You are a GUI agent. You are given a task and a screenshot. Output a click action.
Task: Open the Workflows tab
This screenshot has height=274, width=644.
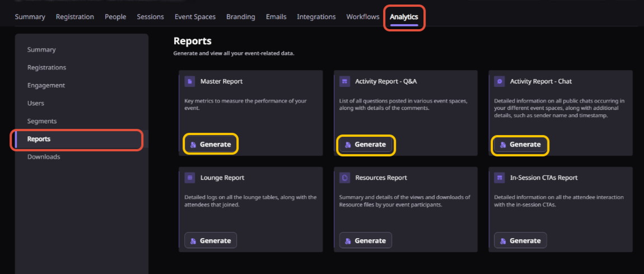363,17
